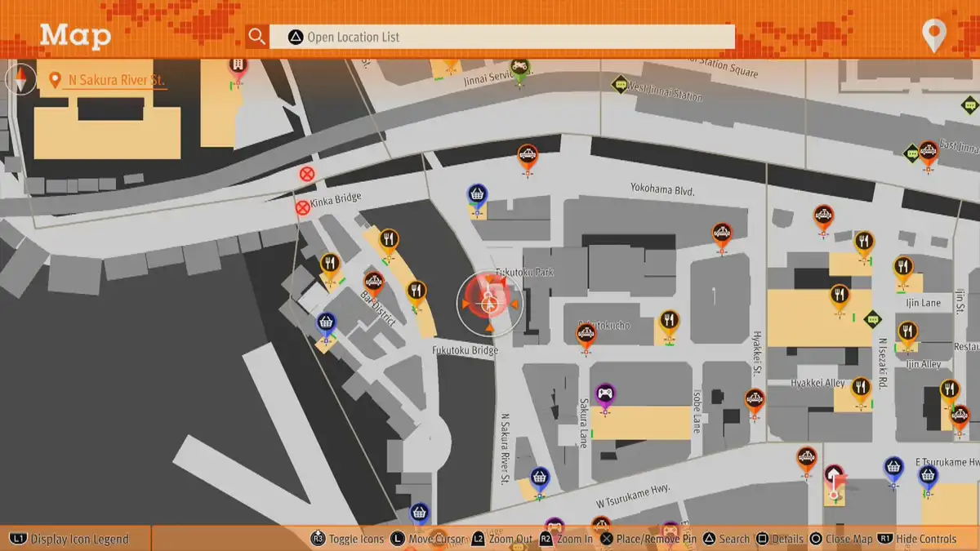Image resolution: width=980 pixels, height=551 pixels.
Task: Hide Controls using the bottom bar option
Action: (x=917, y=539)
